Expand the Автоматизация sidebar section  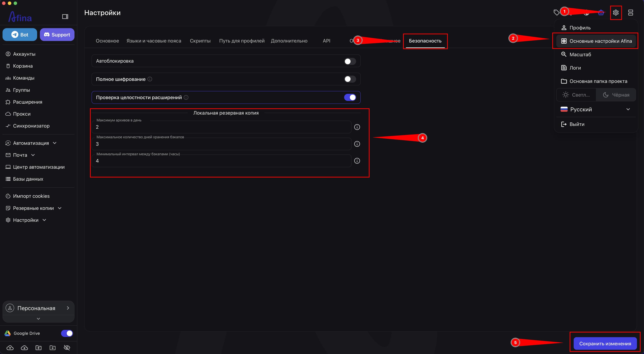click(x=31, y=143)
